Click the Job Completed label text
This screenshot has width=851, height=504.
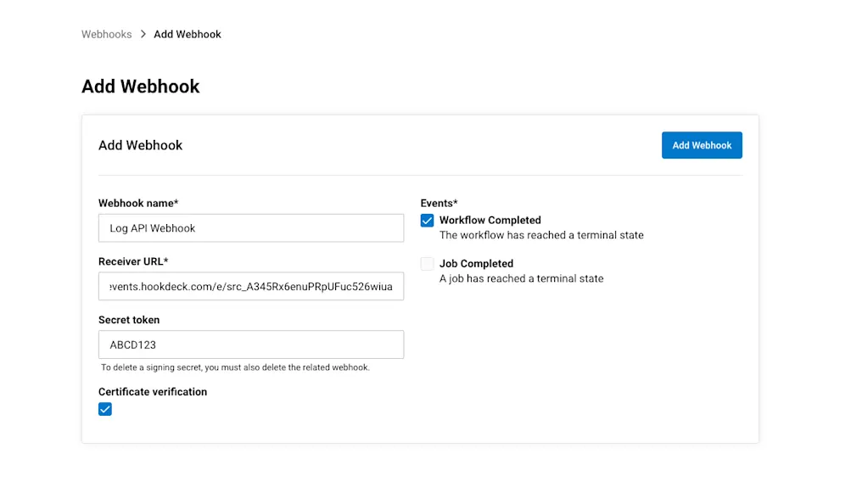point(477,263)
